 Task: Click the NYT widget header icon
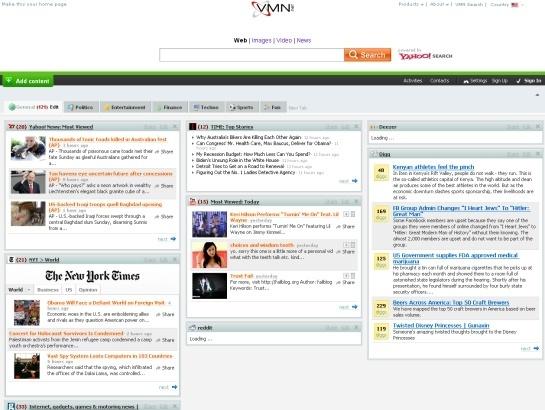tap(11, 260)
